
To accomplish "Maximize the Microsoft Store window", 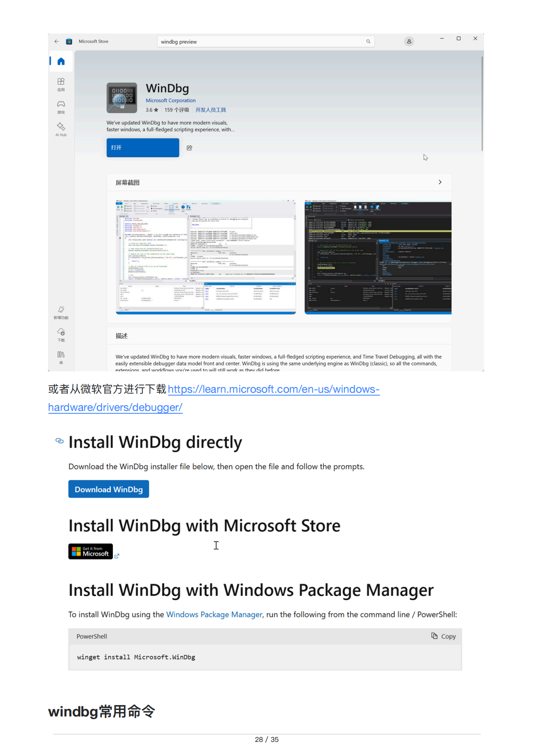I will point(459,39).
